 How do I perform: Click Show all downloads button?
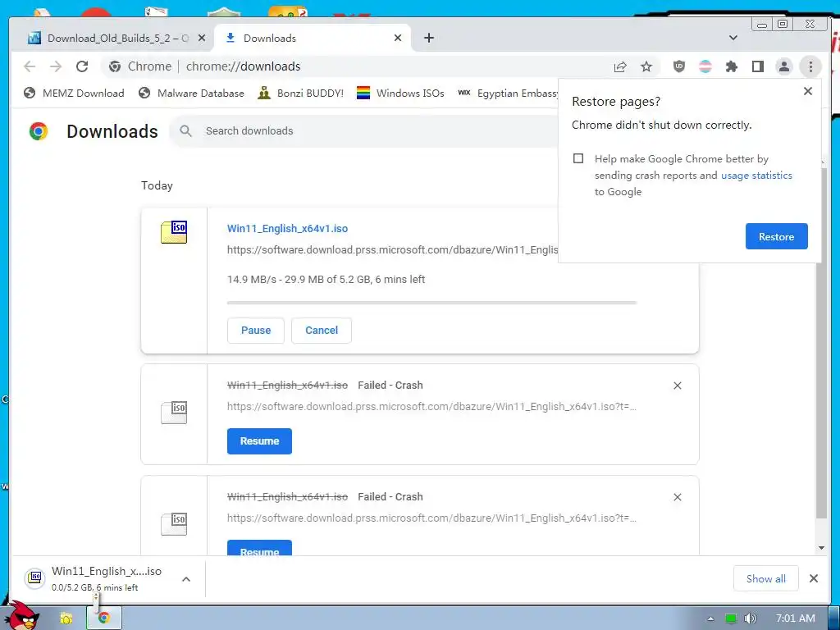[x=765, y=578]
